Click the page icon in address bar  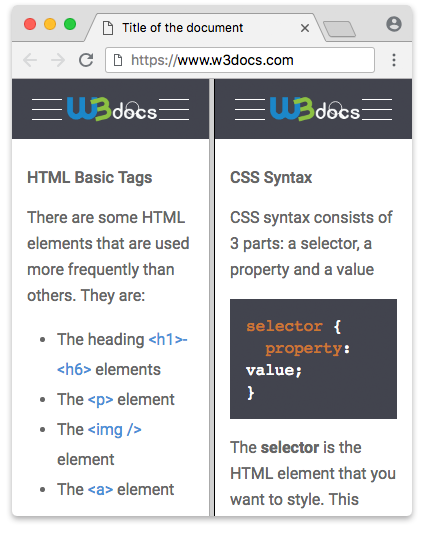click(x=117, y=60)
